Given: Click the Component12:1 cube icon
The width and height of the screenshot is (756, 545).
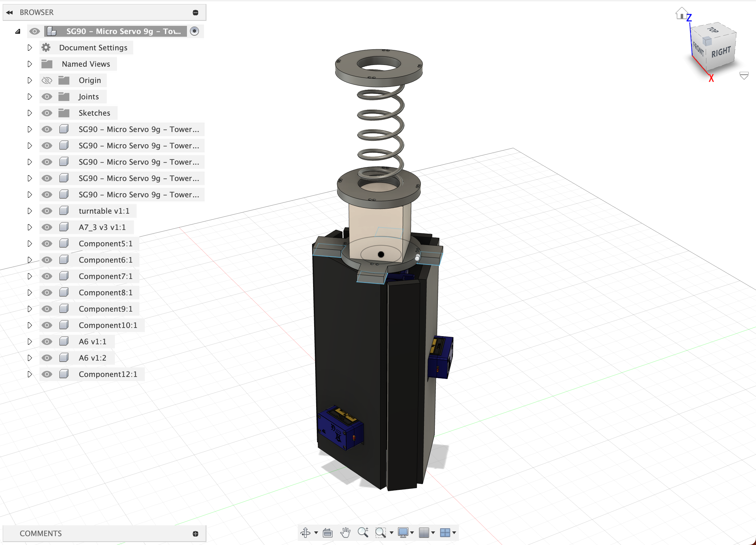Looking at the screenshot, I should click(x=64, y=374).
